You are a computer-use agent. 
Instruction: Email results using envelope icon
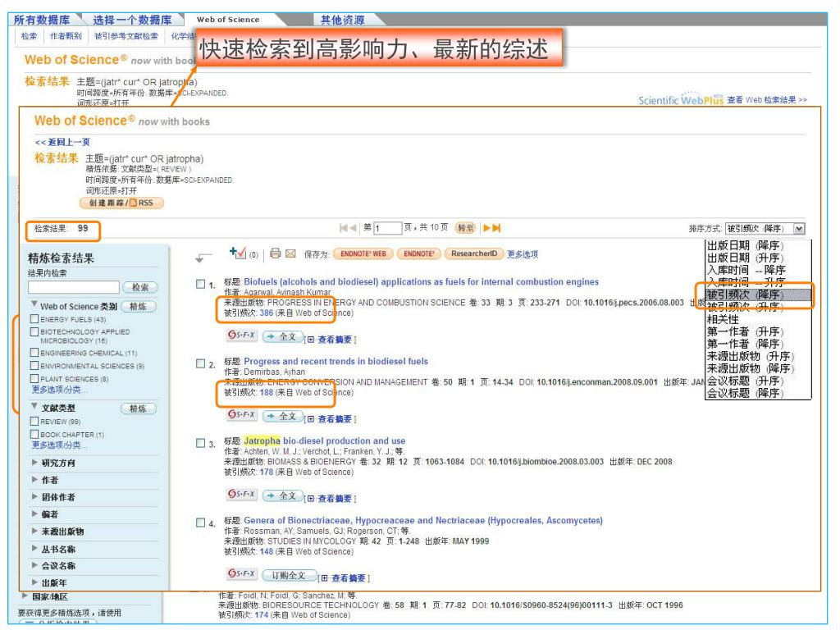click(x=290, y=253)
